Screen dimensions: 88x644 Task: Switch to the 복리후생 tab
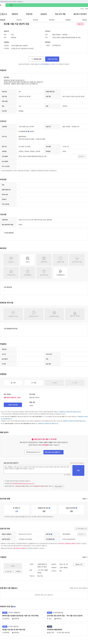[52, 20]
